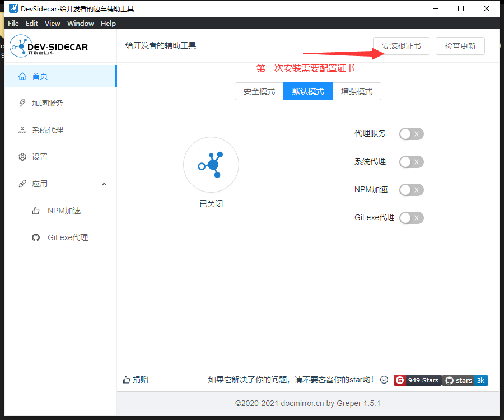Image resolution: width=504 pixels, height=420 pixels.
Task: Open the File menu
Action: coord(13,23)
